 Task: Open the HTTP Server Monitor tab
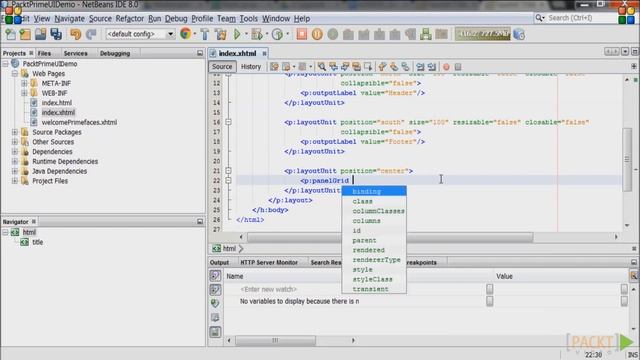pyautogui.click(x=269, y=262)
